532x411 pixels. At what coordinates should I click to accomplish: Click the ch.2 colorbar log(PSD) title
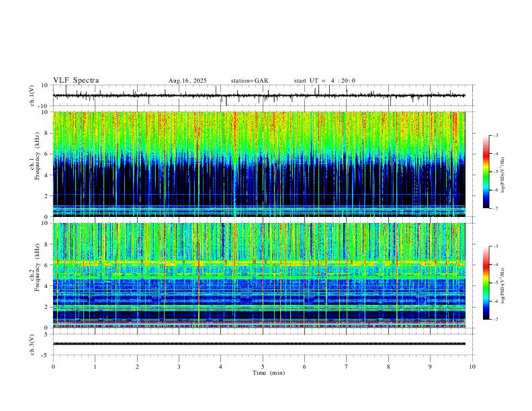[503, 286]
